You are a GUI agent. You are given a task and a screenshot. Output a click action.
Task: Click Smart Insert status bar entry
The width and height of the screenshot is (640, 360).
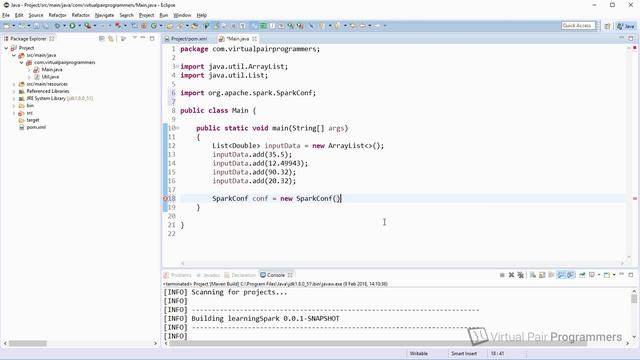(x=464, y=353)
